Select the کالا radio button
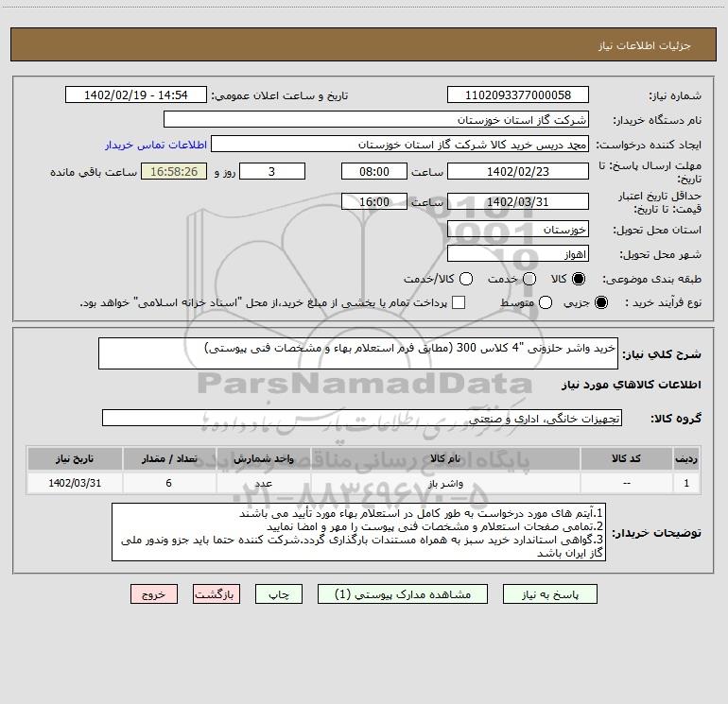Image resolution: width=728 pixels, height=704 pixels. tap(579, 279)
